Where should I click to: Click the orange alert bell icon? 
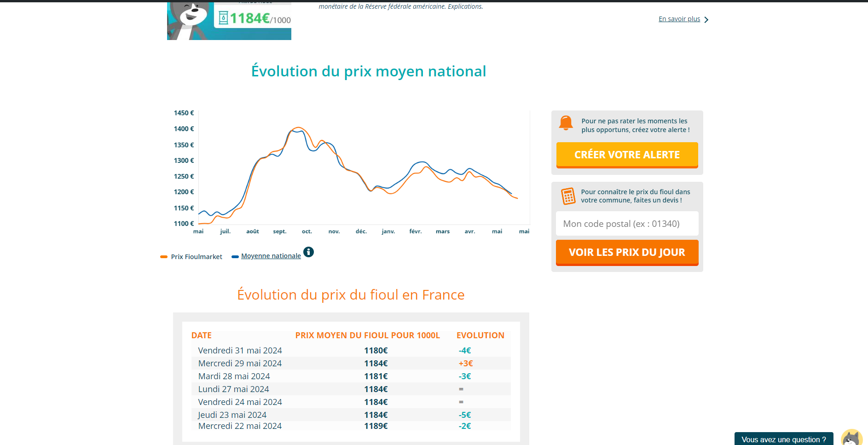tap(566, 123)
